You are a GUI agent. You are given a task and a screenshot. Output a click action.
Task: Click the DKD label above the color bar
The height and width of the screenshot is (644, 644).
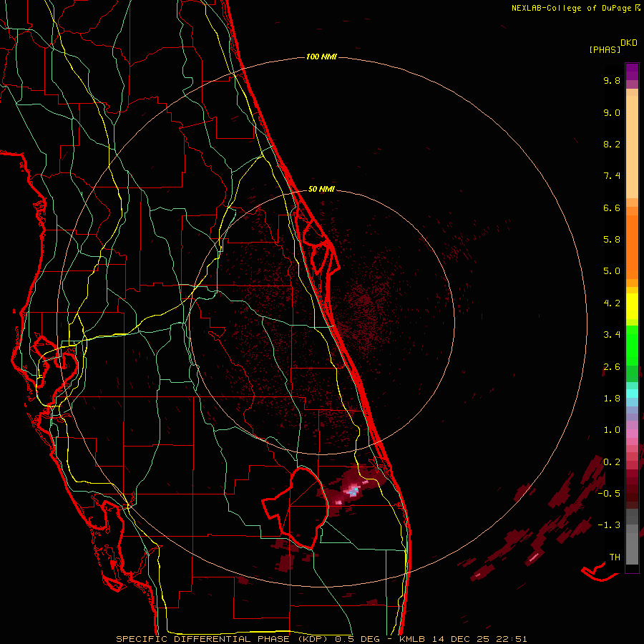629,43
